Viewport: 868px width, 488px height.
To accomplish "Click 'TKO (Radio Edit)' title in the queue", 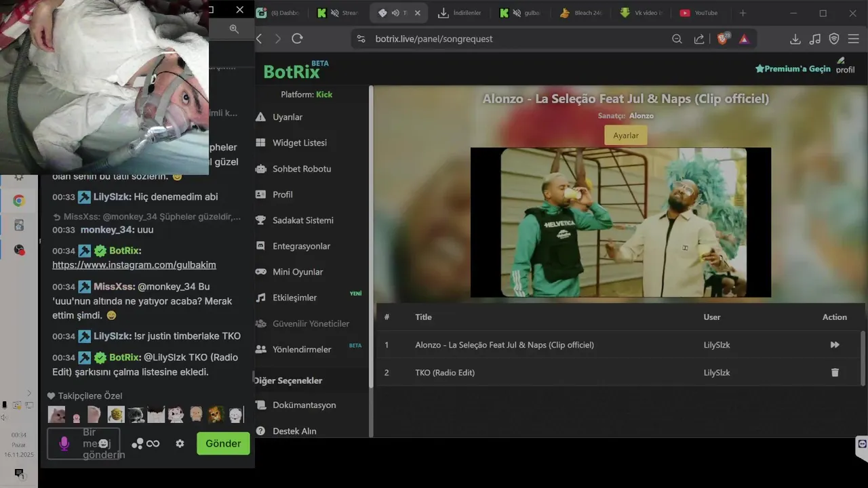I will [445, 373].
